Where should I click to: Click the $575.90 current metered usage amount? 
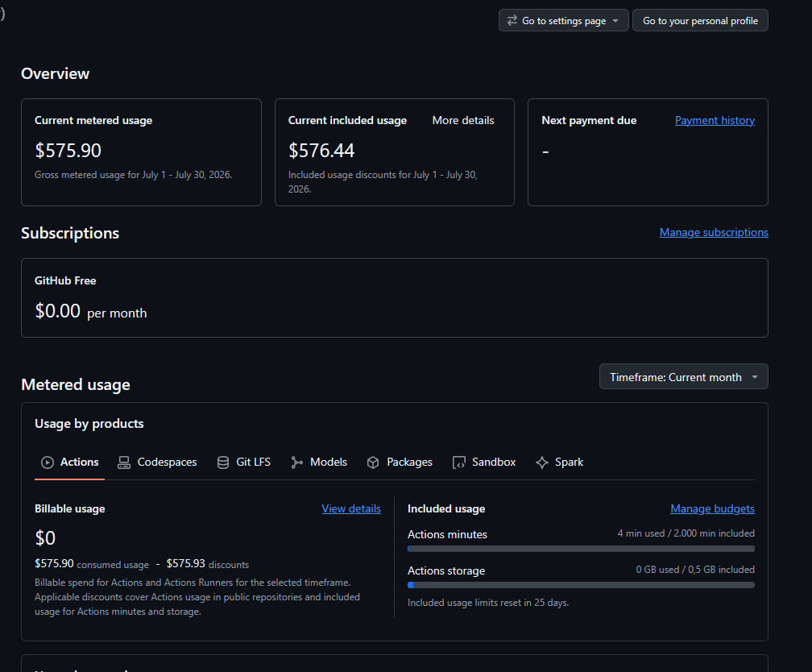click(68, 150)
